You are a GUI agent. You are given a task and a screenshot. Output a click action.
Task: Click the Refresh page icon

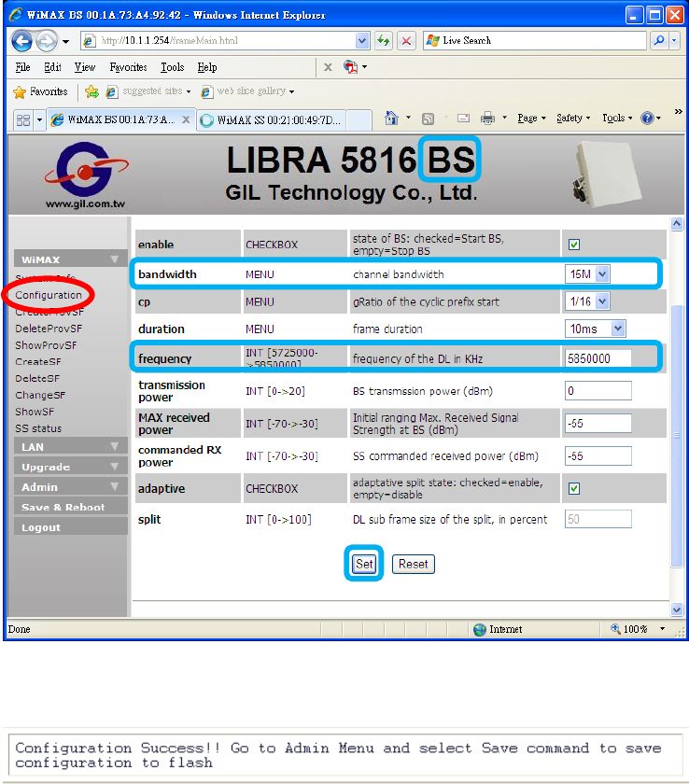[383, 40]
